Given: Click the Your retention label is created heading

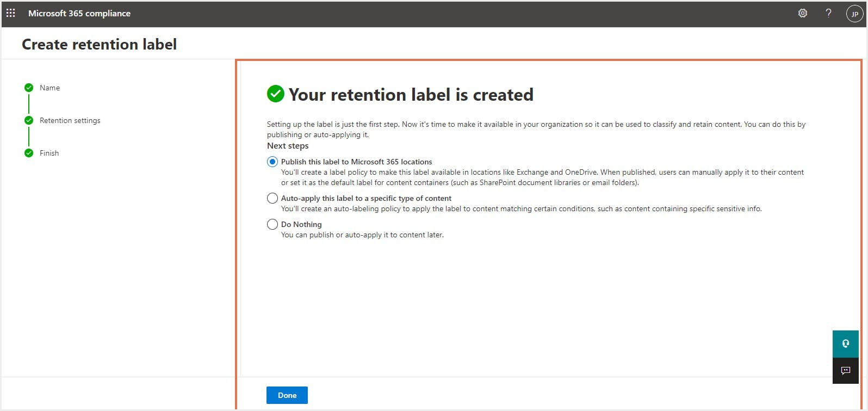Looking at the screenshot, I should point(411,94).
